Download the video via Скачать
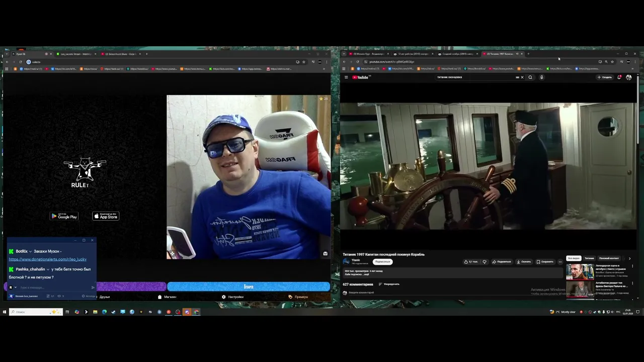The height and width of the screenshot is (362, 644). pyautogui.click(x=524, y=261)
